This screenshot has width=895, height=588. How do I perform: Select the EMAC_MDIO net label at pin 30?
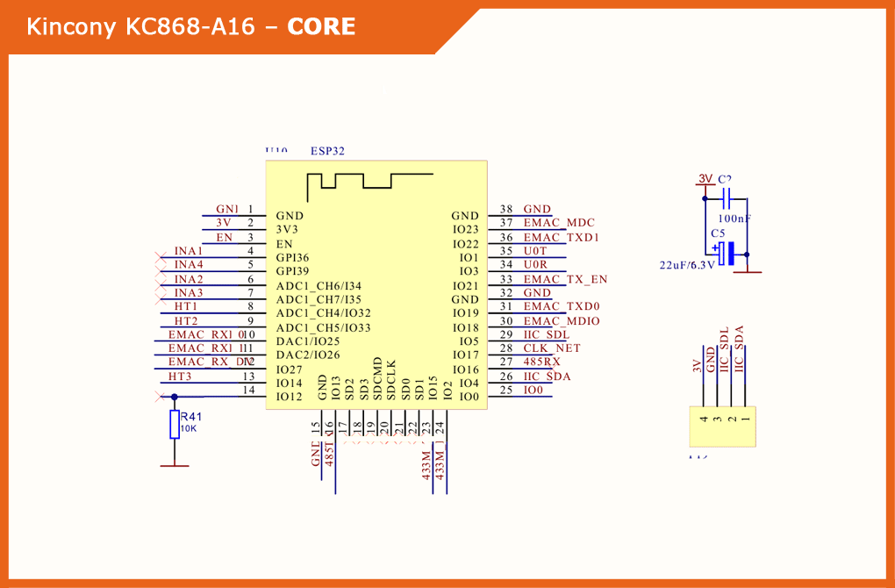tap(562, 321)
